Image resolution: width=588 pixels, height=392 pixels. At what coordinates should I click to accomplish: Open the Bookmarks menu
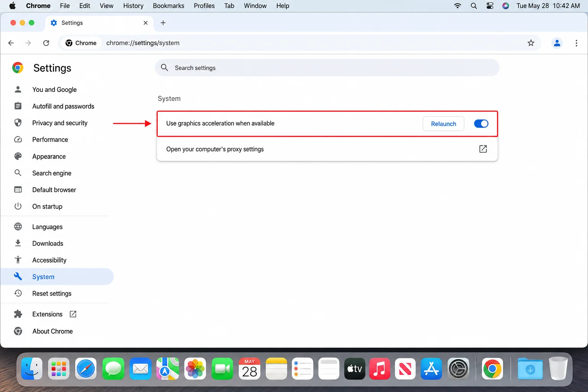point(168,6)
